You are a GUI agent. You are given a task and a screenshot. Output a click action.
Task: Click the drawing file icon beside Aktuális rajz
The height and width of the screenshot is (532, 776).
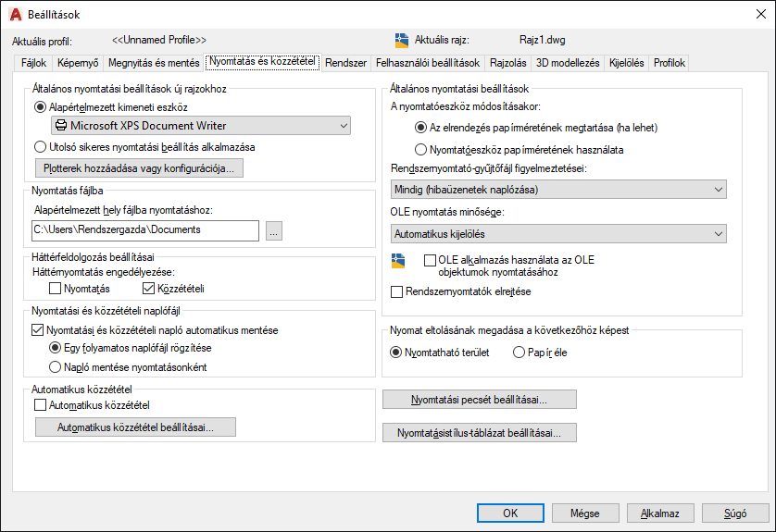pyautogui.click(x=401, y=40)
